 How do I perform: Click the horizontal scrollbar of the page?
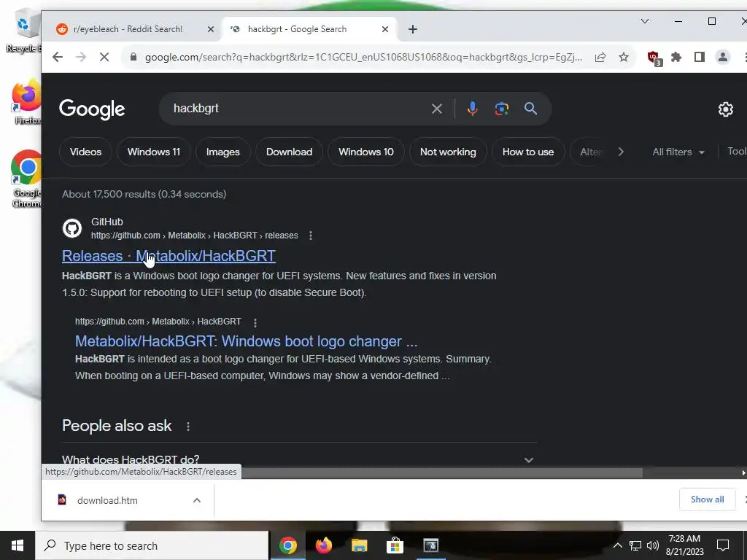click(441, 472)
